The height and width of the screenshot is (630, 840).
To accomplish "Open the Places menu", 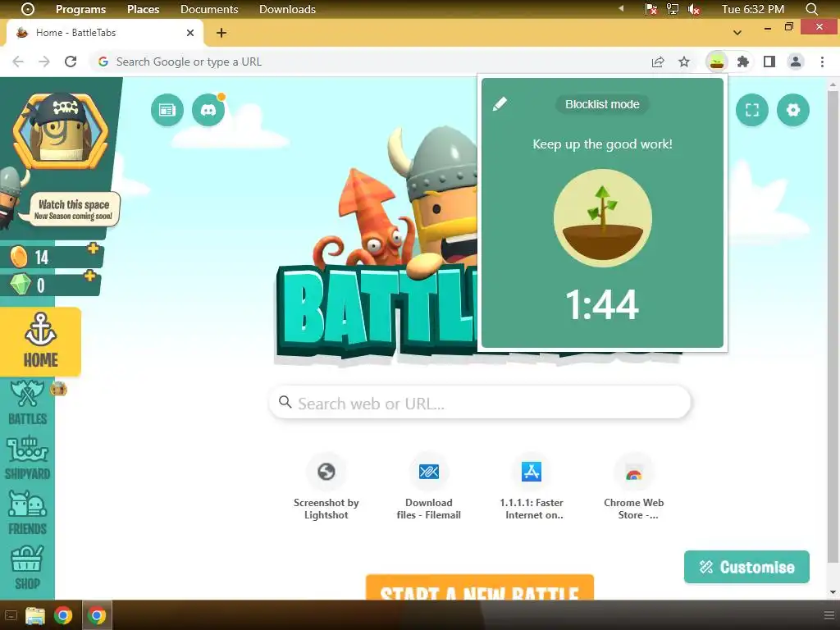I will click(x=143, y=9).
